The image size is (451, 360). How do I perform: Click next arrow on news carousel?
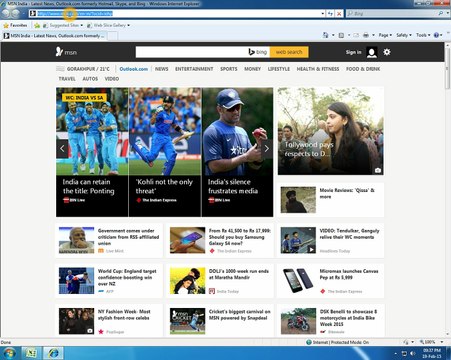pos(267,149)
